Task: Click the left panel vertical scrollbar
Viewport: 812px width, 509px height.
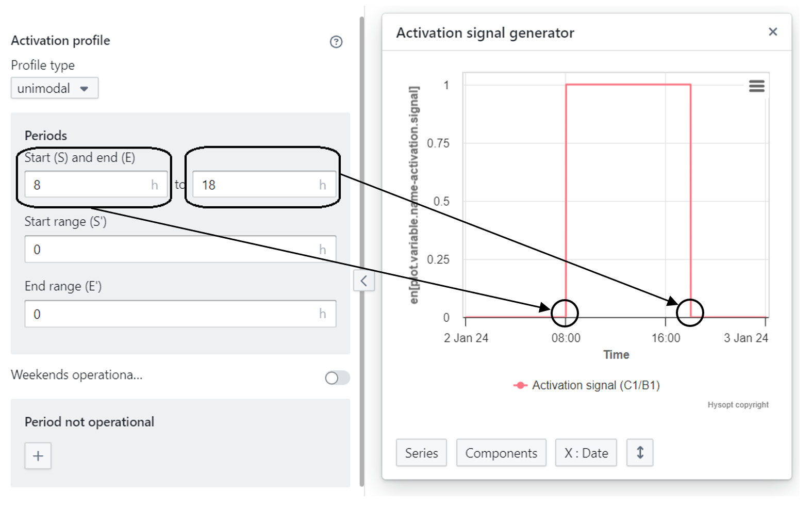Action: (362, 155)
